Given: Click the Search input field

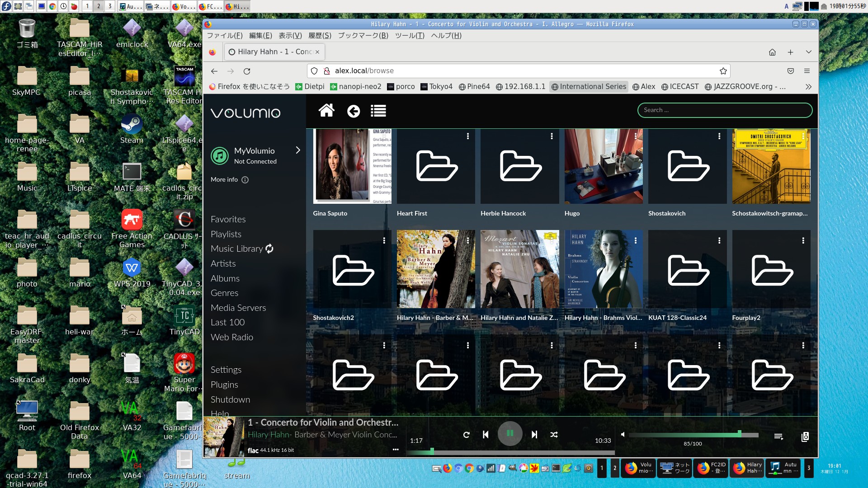Looking at the screenshot, I should 724,110.
